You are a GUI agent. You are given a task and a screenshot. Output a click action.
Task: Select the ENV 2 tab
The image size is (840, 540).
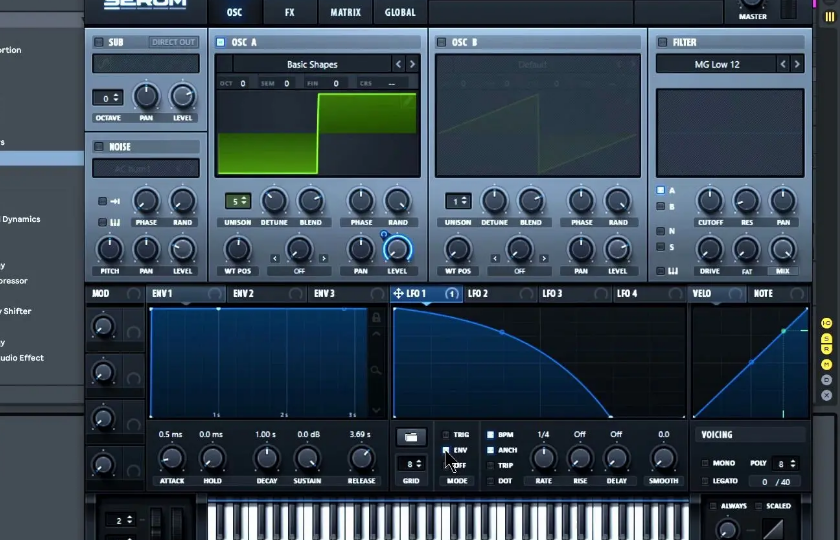(266, 294)
